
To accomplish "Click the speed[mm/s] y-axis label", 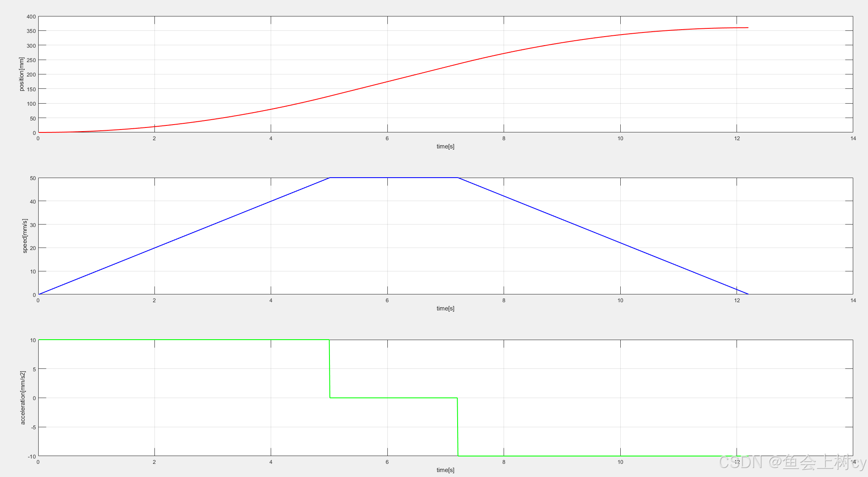I will coord(25,236).
